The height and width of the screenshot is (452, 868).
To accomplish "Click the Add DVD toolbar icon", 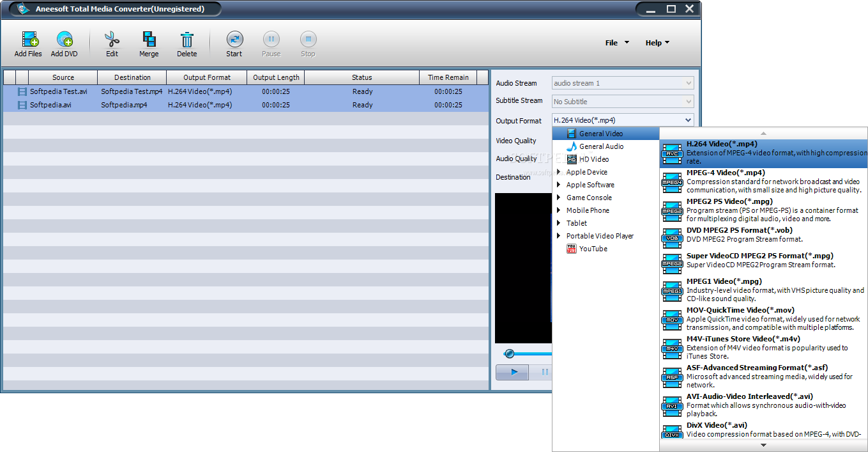I will click(65, 40).
